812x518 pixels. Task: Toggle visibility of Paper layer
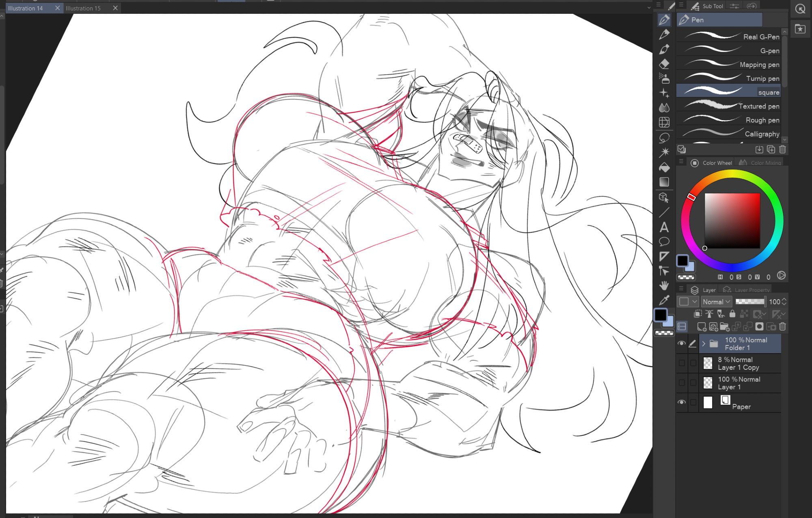click(x=682, y=402)
